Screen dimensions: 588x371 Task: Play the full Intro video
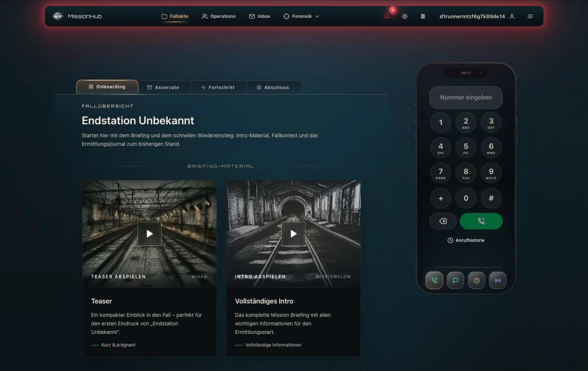(x=293, y=234)
